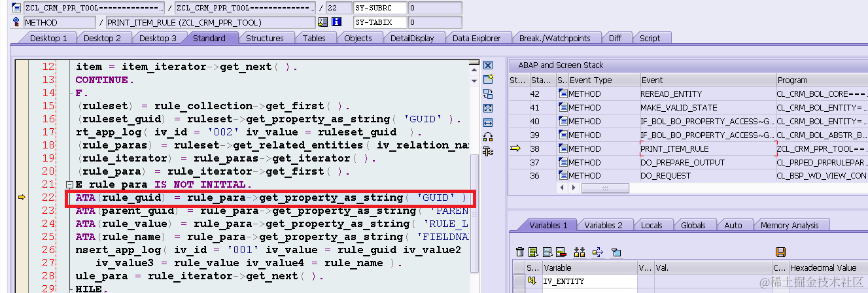Click the yellow boxes with arrows icon

pos(579,252)
